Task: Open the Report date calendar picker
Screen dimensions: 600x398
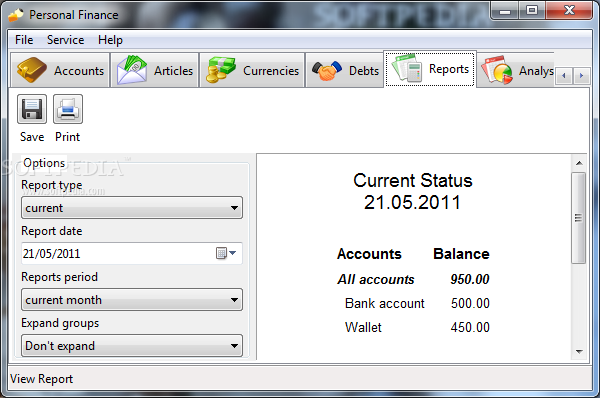Action: click(226, 253)
